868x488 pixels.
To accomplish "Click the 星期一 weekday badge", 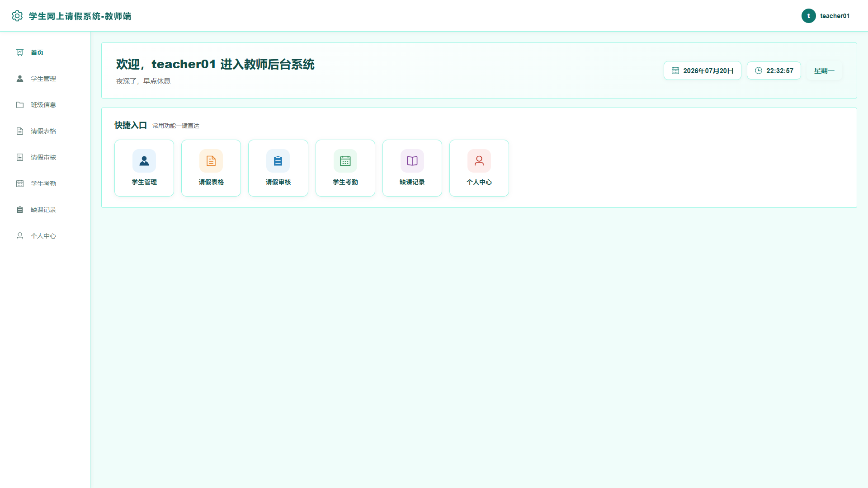I will click(x=824, y=70).
